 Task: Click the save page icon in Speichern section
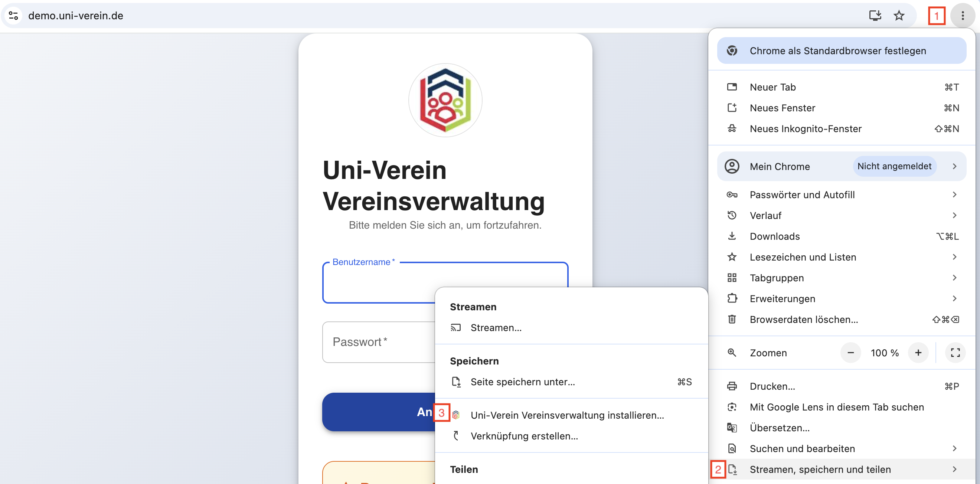tap(456, 382)
